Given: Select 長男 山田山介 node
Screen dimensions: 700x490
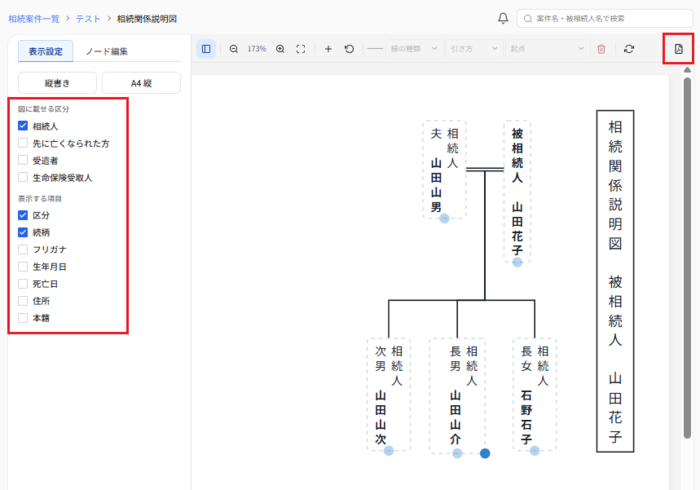Looking at the screenshot, I should [457, 396].
